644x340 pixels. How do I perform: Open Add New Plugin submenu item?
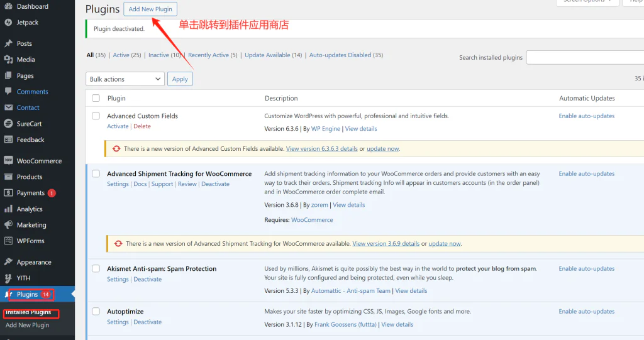27,326
